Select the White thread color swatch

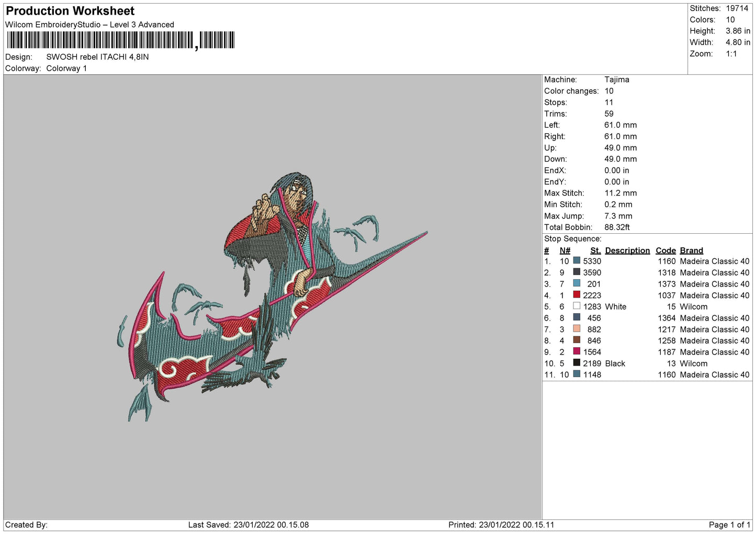click(577, 306)
